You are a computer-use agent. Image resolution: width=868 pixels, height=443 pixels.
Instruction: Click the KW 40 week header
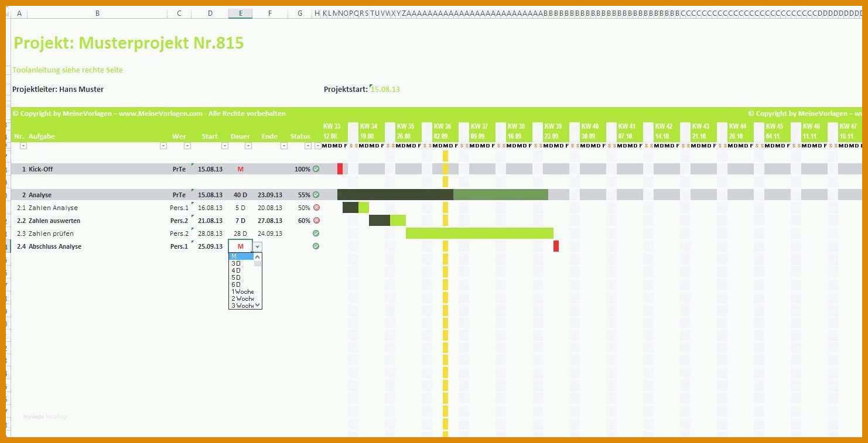point(590,126)
